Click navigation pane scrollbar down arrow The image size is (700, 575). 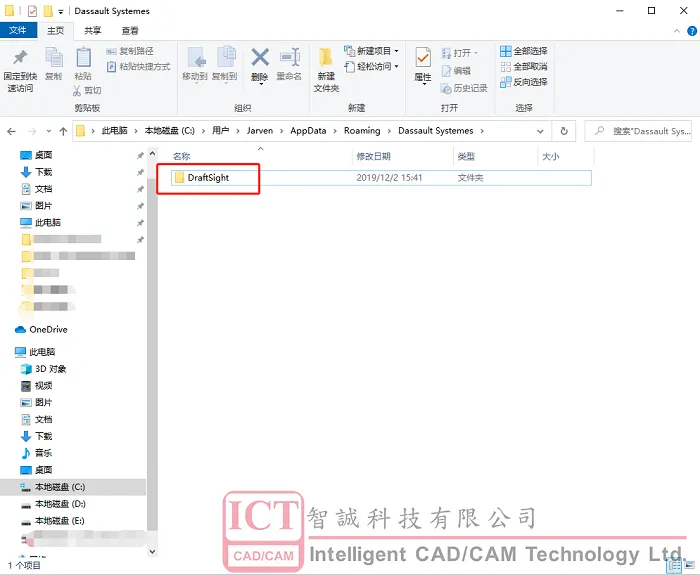152,552
